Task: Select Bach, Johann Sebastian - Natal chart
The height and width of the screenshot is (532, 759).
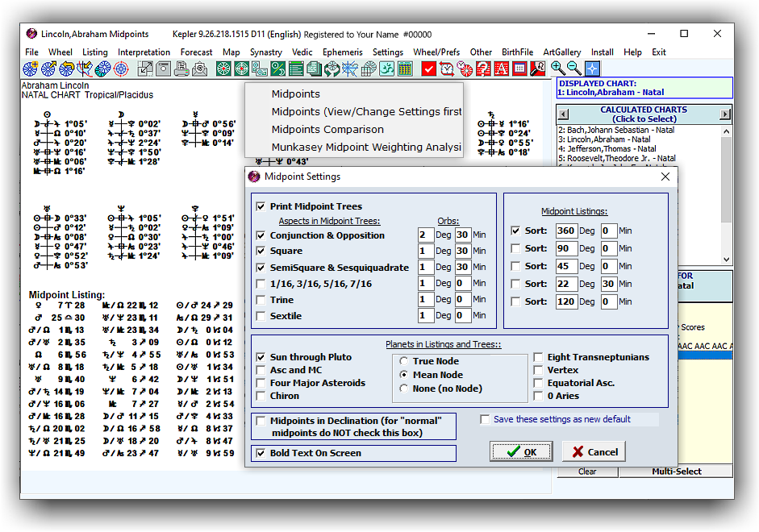Action: (x=615, y=130)
